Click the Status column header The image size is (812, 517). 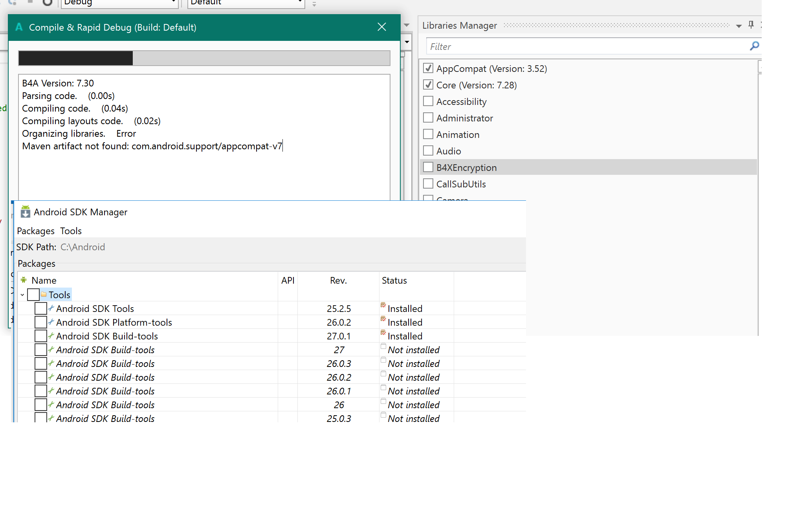click(394, 280)
